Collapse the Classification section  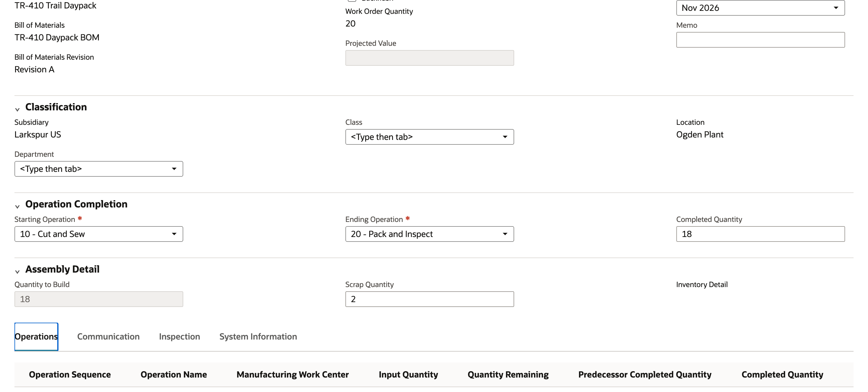click(x=17, y=109)
